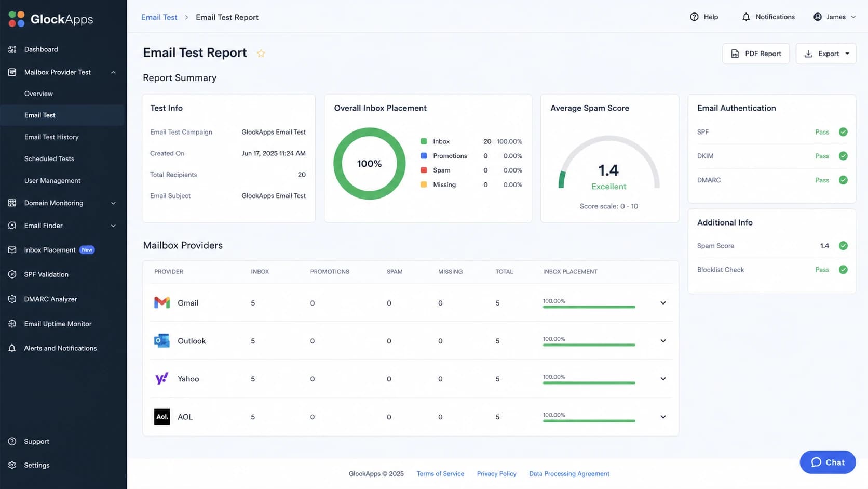This screenshot has width=868, height=489.
Task: Expand the Outlook row details
Action: point(663,341)
